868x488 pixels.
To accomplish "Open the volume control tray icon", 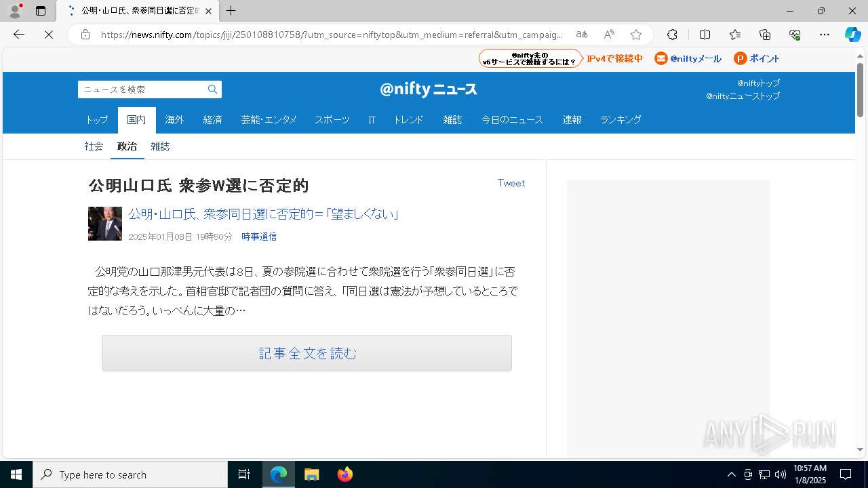I will click(781, 474).
